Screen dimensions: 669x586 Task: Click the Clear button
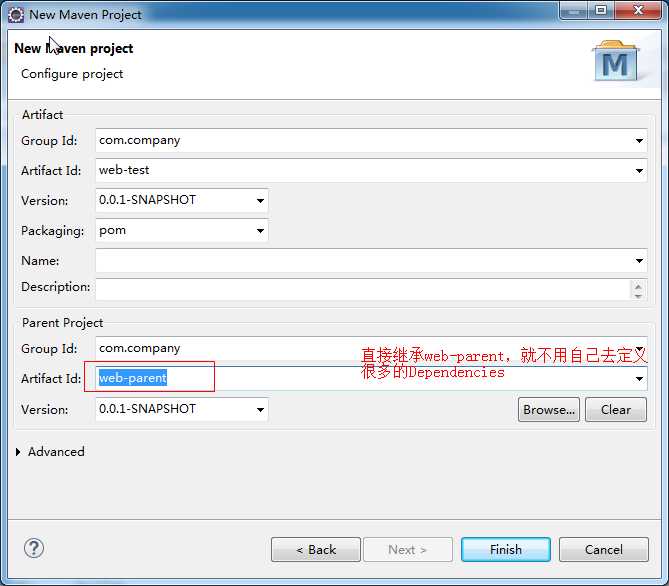[x=616, y=410]
